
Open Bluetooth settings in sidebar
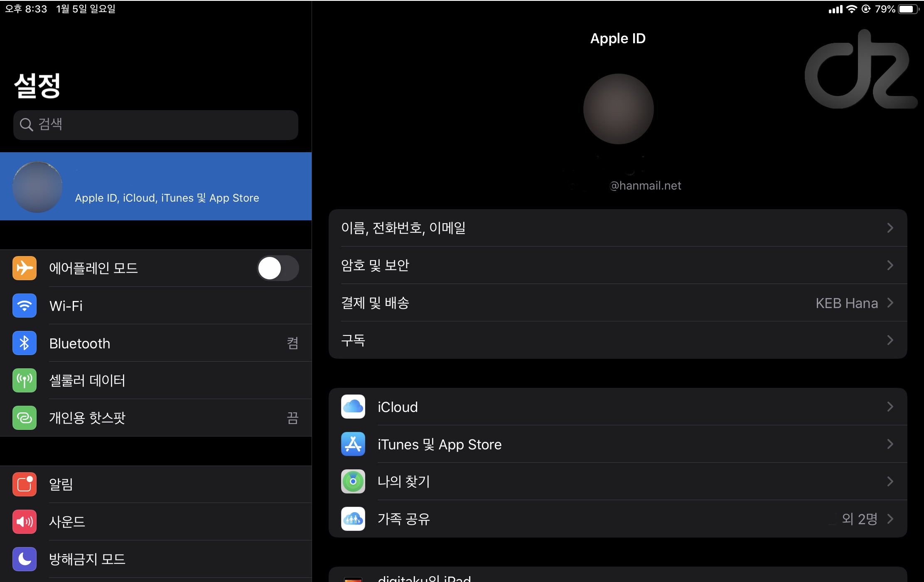click(x=156, y=343)
